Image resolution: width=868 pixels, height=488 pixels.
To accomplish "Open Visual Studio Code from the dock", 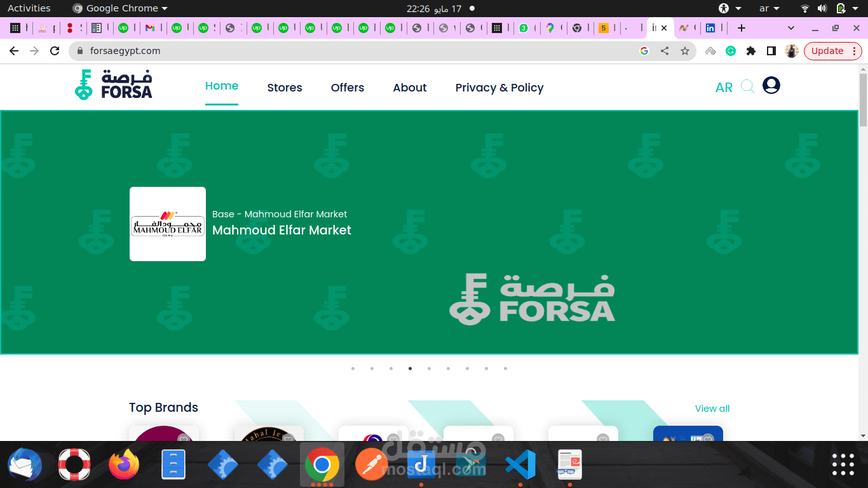I will pyautogui.click(x=520, y=464).
